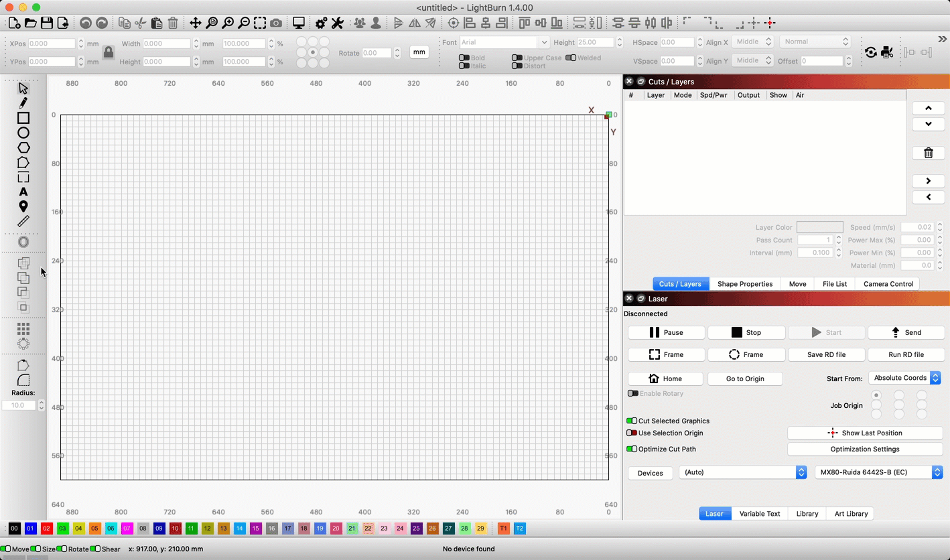The image size is (950, 560).
Task: Open a project with the folder icon
Action: tap(30, 23)
